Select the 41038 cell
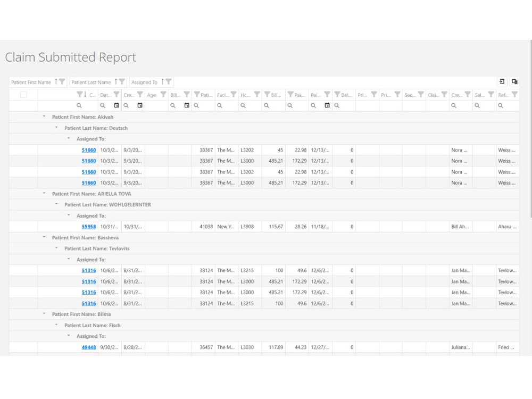Screen dimensions: 532x399 [x=203, y=227]
